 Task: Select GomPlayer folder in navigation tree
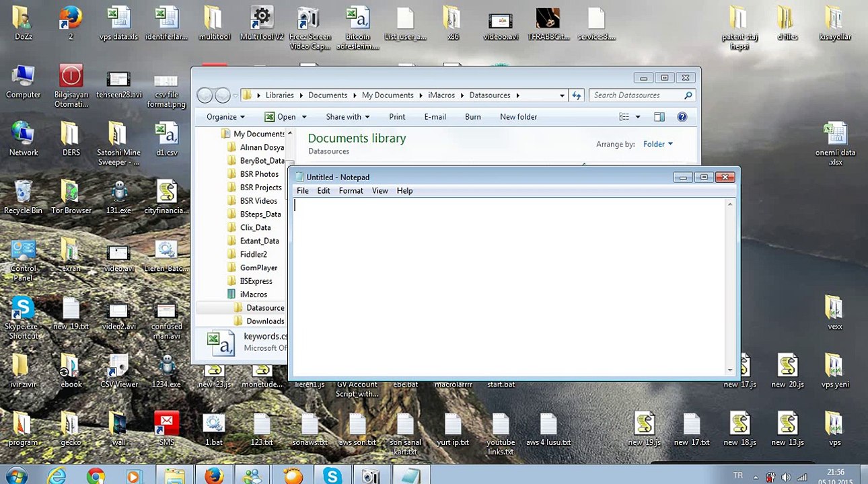point(258,268)
